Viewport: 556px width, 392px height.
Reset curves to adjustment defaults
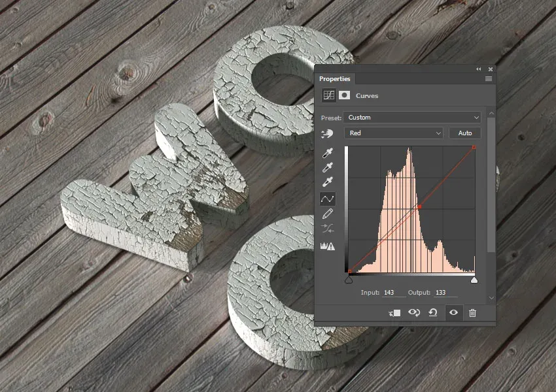(432, 313)
